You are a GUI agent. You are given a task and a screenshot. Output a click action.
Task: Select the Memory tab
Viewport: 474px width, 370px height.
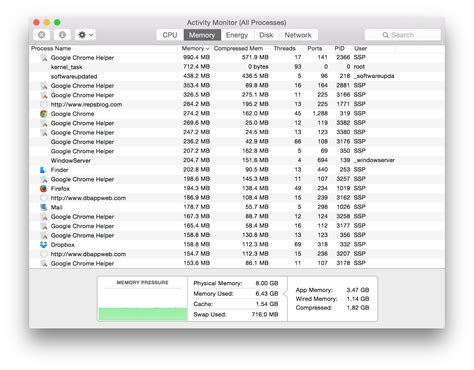202,35
